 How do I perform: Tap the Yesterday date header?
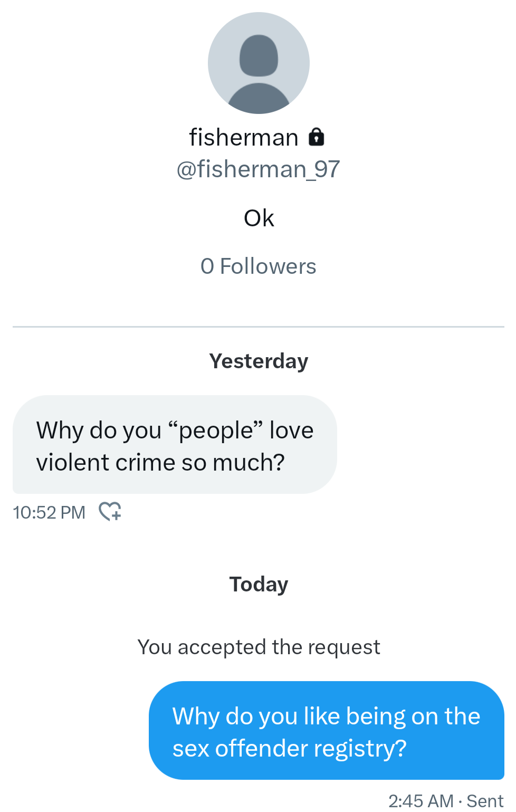click(x=259, y=361)
